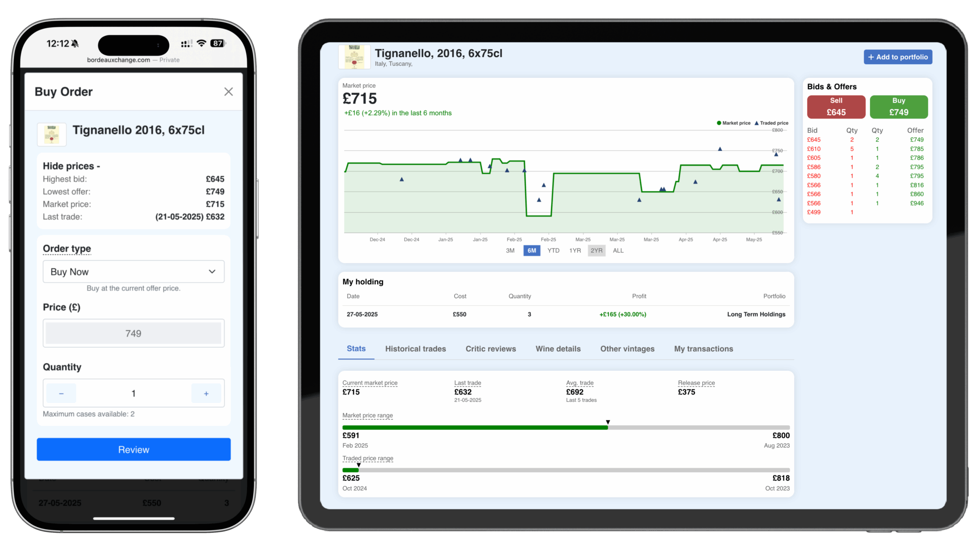Click the £946 offer price
The height and width of the screenshot is (551, 980).
click(916, 203)
